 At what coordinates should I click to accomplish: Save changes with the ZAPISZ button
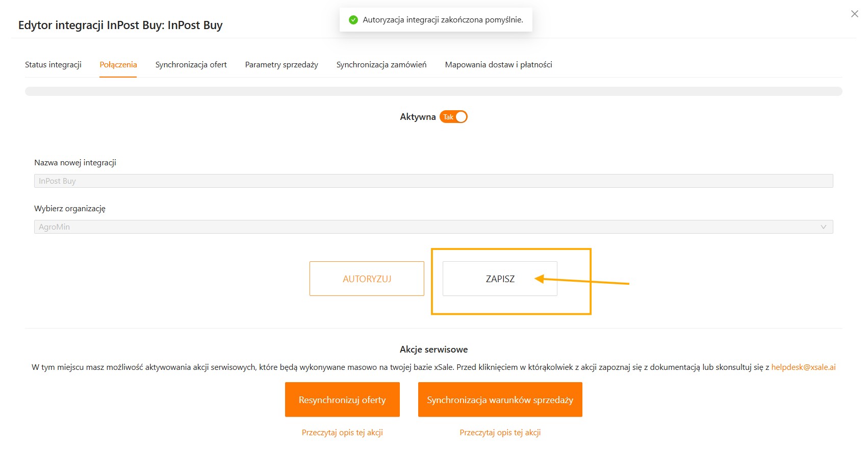click(x=500, y=279)
